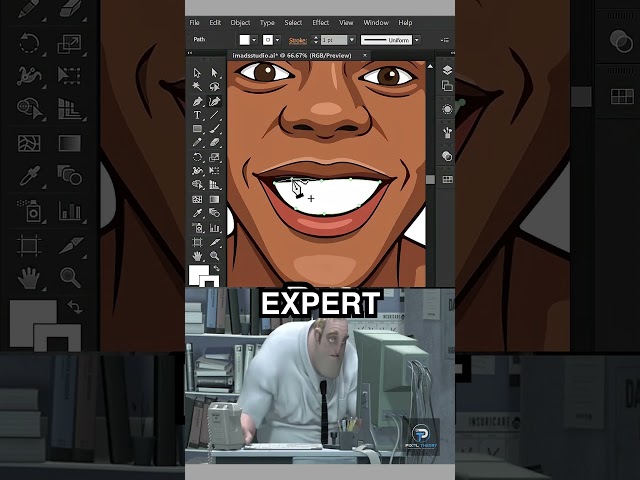The image size is (640, 480).
Task: Choose the Eraser tool
Action: 214,143
